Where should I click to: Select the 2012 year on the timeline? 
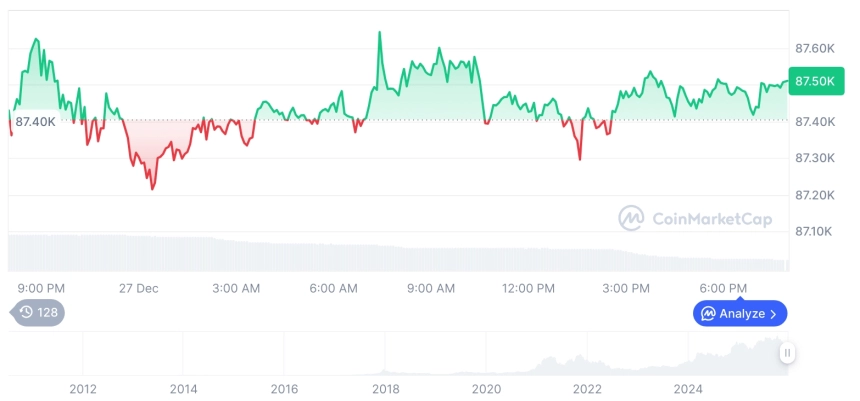[83, 388]
